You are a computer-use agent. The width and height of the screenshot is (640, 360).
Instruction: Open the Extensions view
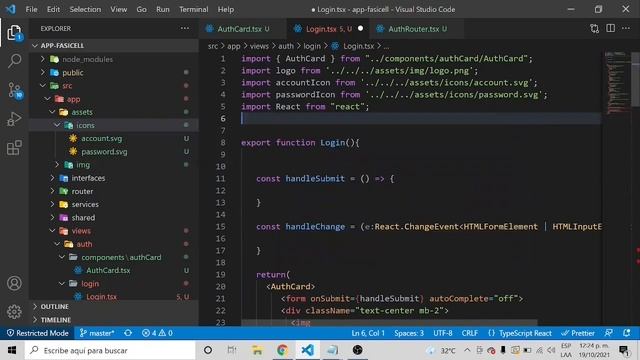pos(14,148)
